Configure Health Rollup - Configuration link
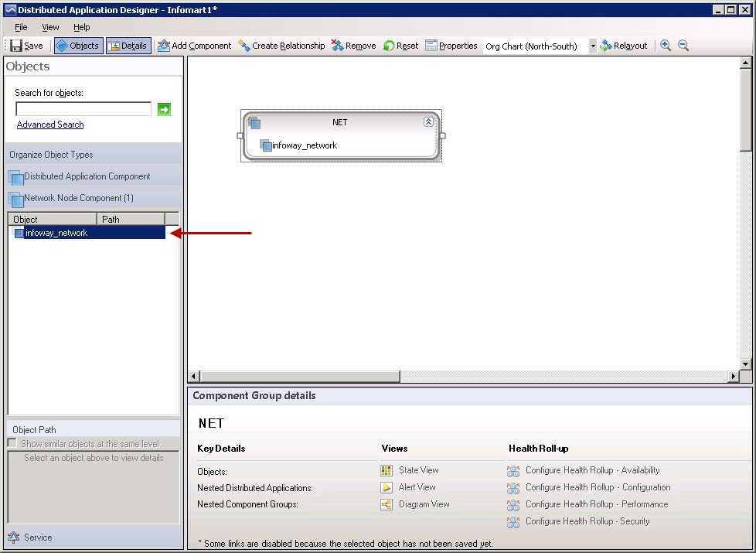 (598, 487)
